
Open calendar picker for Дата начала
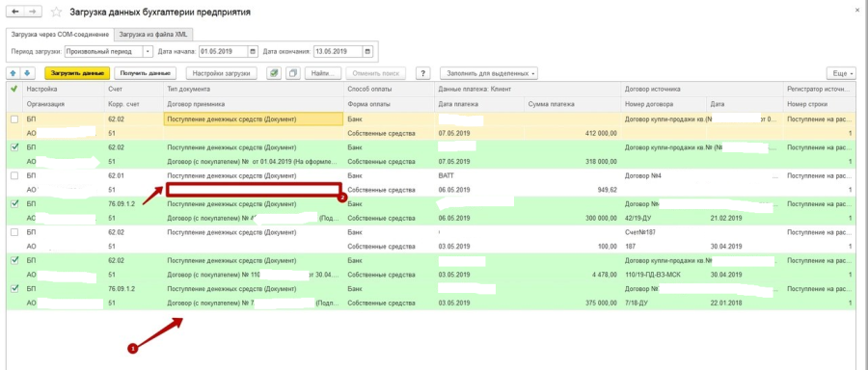(253, 51)
